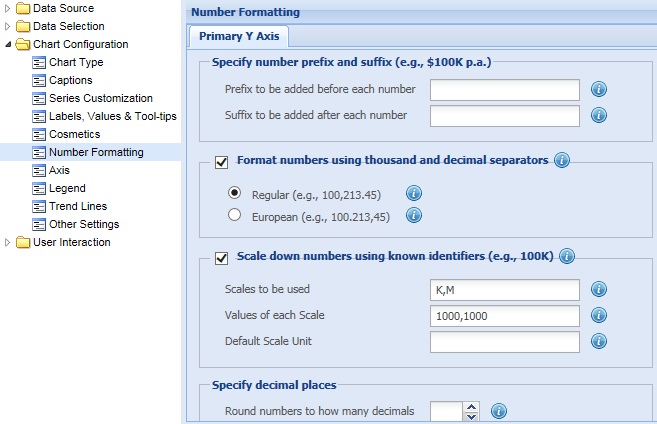The image size is (657, 424).
Task: Expand the Data Source folder
Action: coord(9,8)
